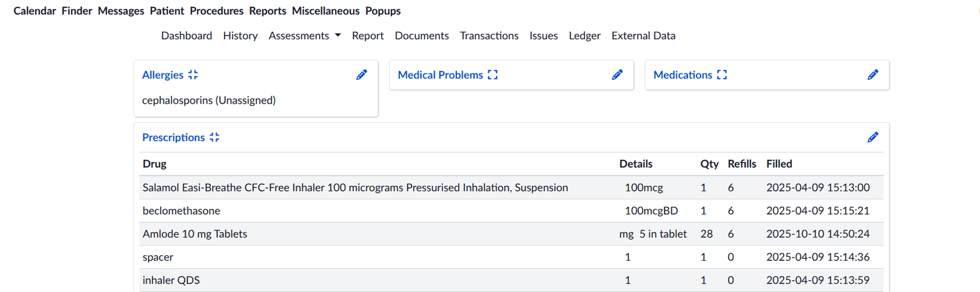980x292 pixels.
Task: Open the Patient menu
Action: point(167,11)
